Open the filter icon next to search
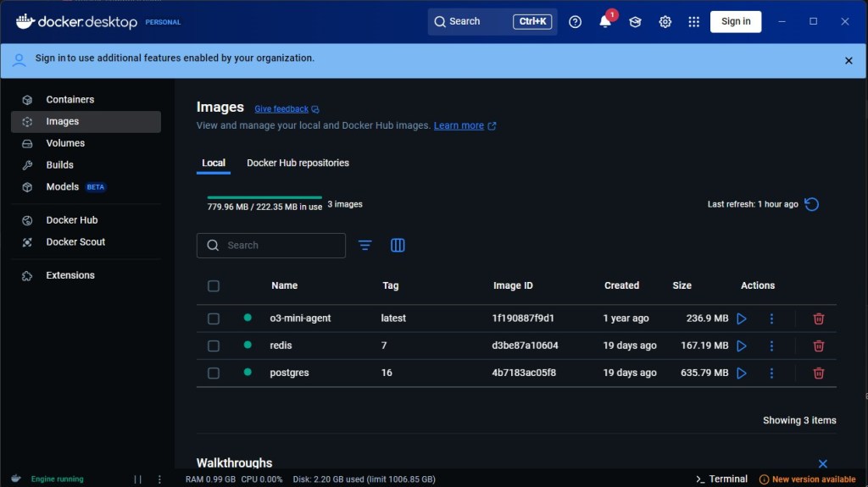 point(364,245)
